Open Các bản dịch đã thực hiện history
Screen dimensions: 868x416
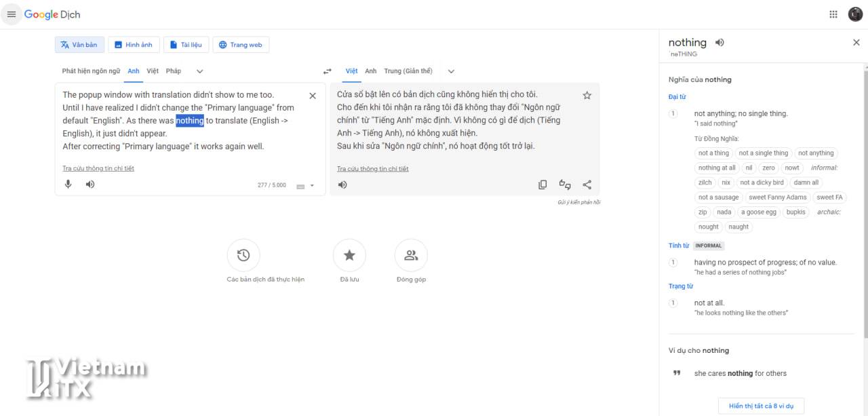[x=243, y=256]
